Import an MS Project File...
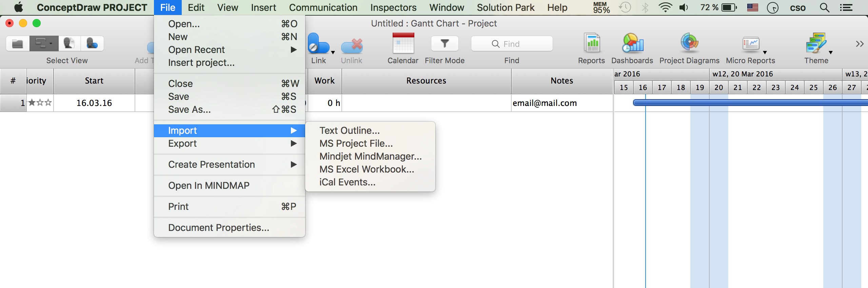This screenshot has height=288, width=868. pos(370,143)
